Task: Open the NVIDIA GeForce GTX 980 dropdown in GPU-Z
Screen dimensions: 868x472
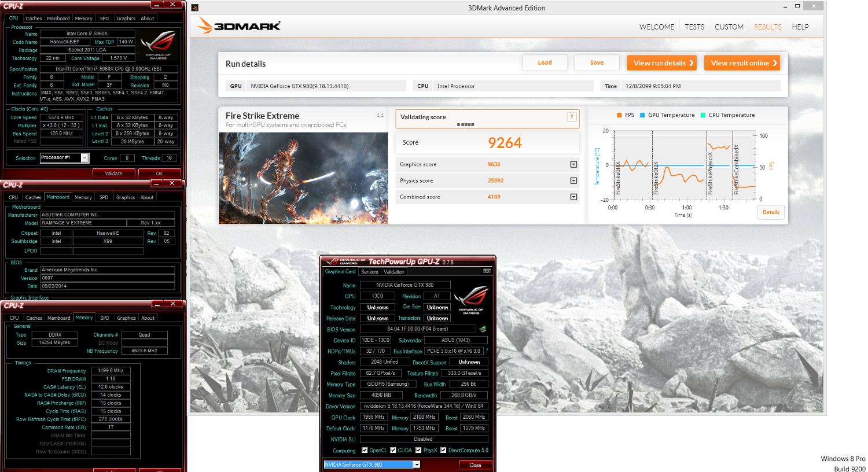Action: [x=416, y=464]
